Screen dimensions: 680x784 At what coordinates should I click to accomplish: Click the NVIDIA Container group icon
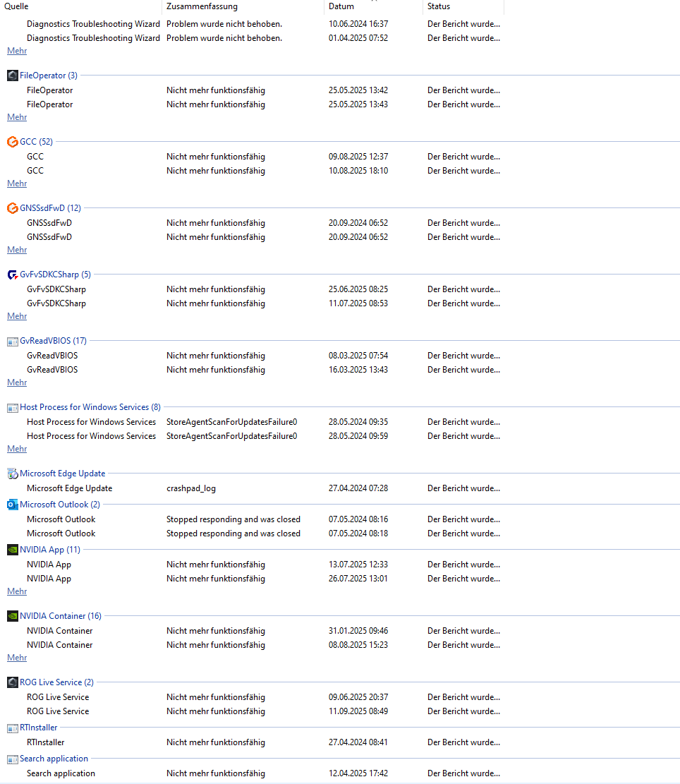[13, 616]
